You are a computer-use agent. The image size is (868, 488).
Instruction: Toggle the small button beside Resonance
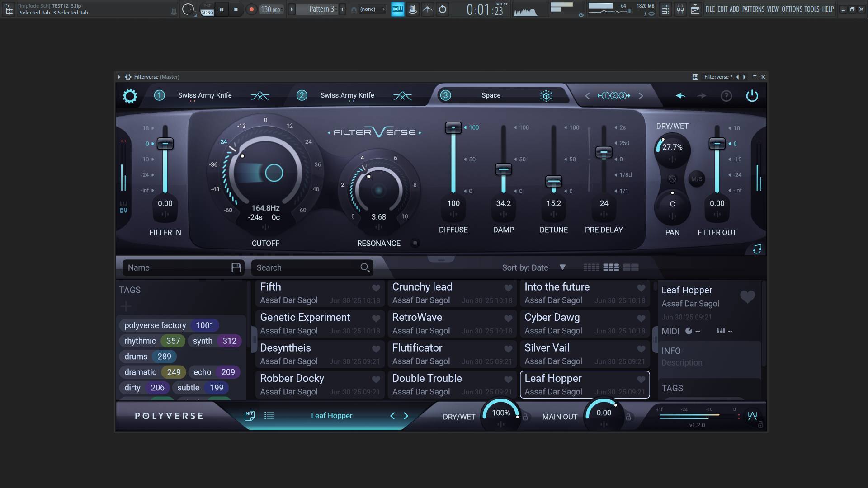(x=415, y=243)
